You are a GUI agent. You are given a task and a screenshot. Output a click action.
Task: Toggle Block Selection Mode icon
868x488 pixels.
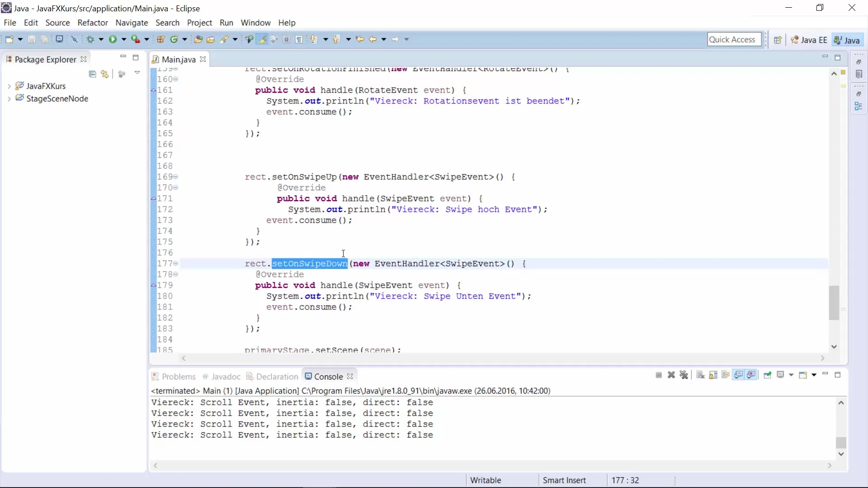click(287, 39)
